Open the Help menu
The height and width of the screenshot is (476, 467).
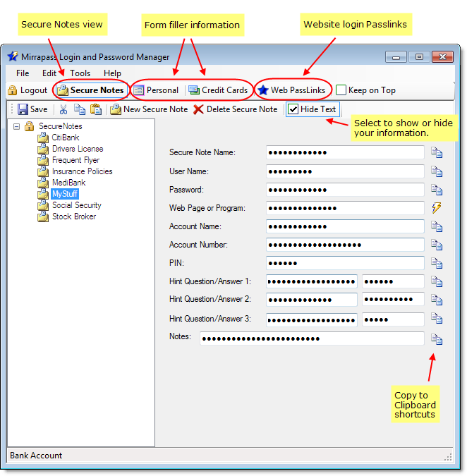click(x=112, y=73)
